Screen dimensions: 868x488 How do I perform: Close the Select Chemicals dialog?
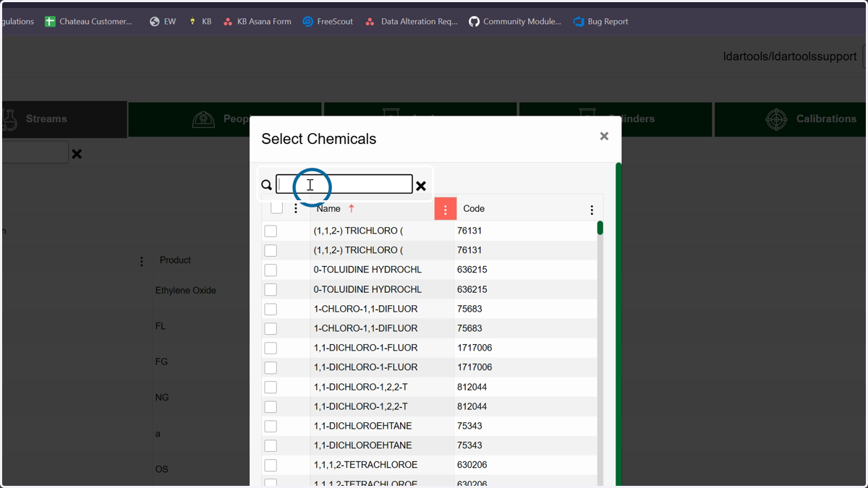[604, 136]
